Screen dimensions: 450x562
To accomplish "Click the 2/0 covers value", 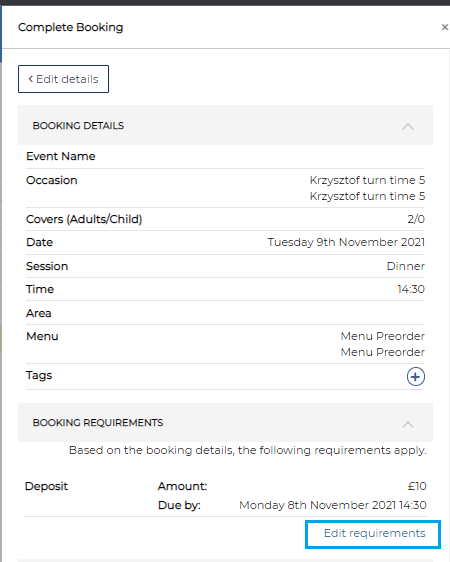I will [x=416, y=219].
